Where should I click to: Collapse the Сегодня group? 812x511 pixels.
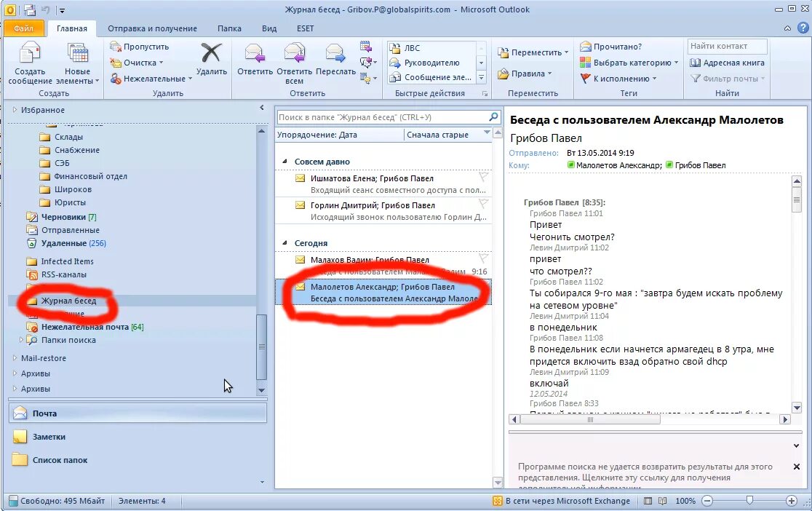pos(284,243)
